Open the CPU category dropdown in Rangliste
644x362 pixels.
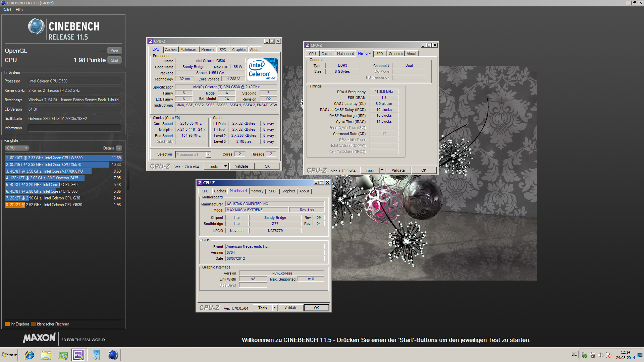point(17,148)
